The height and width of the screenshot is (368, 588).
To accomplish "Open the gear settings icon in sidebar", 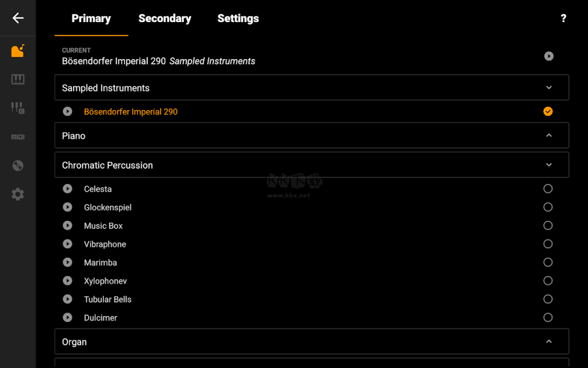I will pyautogui.click(x=18, y=194).
